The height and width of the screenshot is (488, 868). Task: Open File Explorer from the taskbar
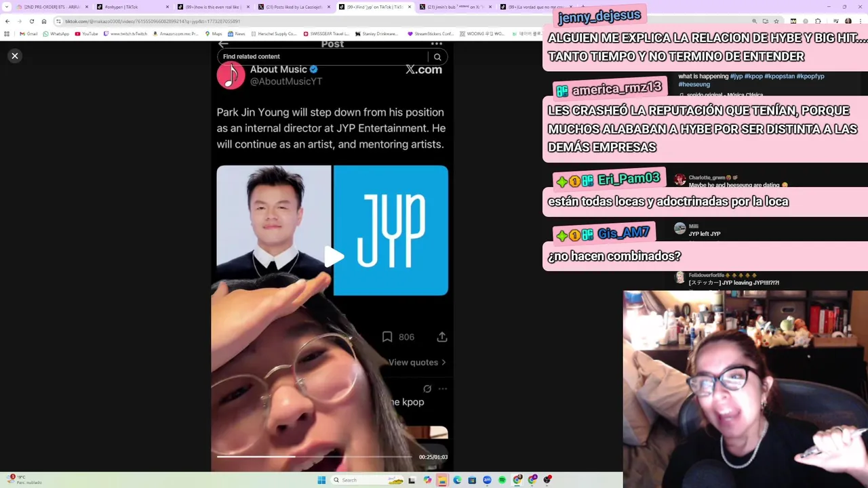click(x=442, y=480)
